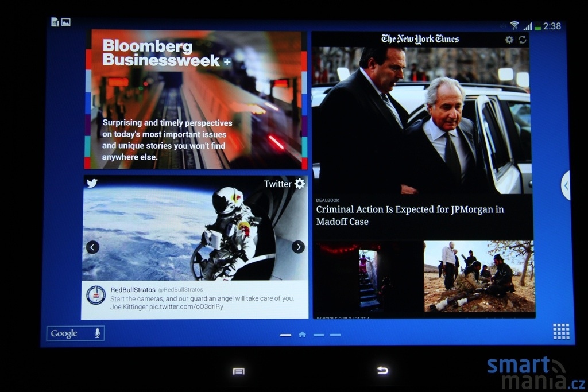Open the RedBullStratos profile avatar
The image size is (588, 392).
[96, 296]
